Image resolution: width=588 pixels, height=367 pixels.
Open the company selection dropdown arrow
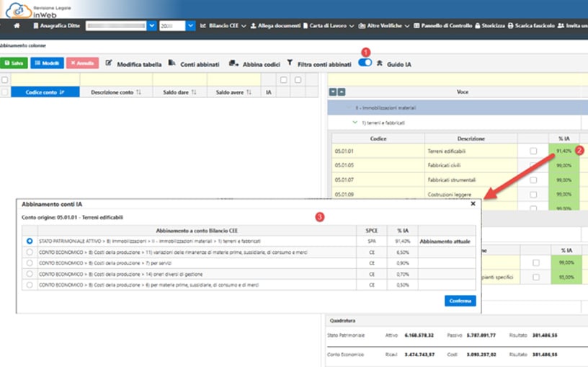click(151, 25)
